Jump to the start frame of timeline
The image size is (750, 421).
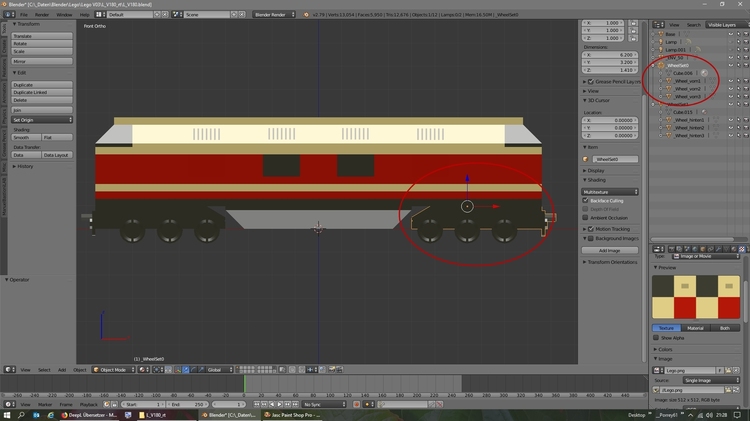257,404
